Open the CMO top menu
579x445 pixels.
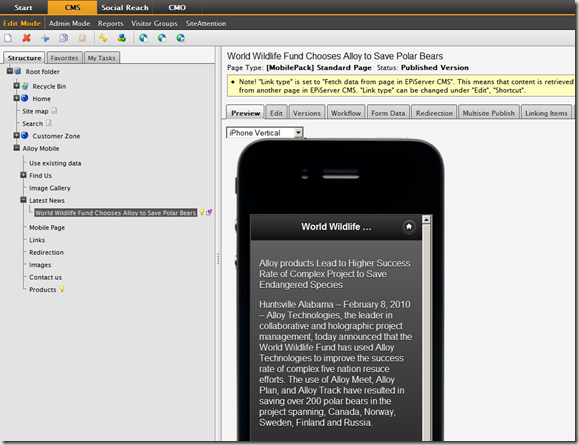tap(177, 7)
